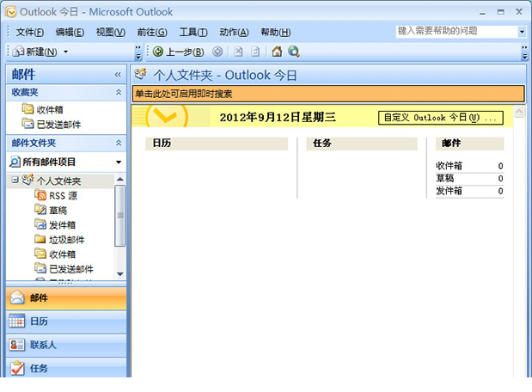Open the help question box dropdown arrow
Screen dimensions: 532x392
point(522,32)
